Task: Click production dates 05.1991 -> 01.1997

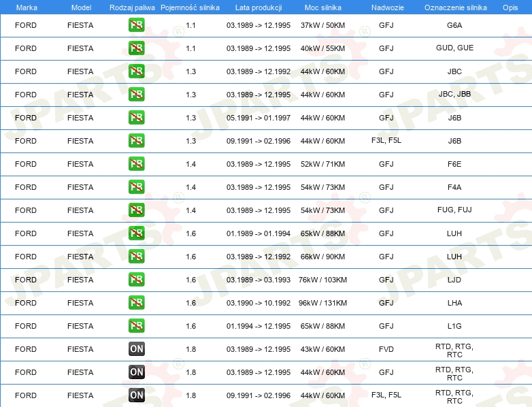Action: click(x=259, y=118)
